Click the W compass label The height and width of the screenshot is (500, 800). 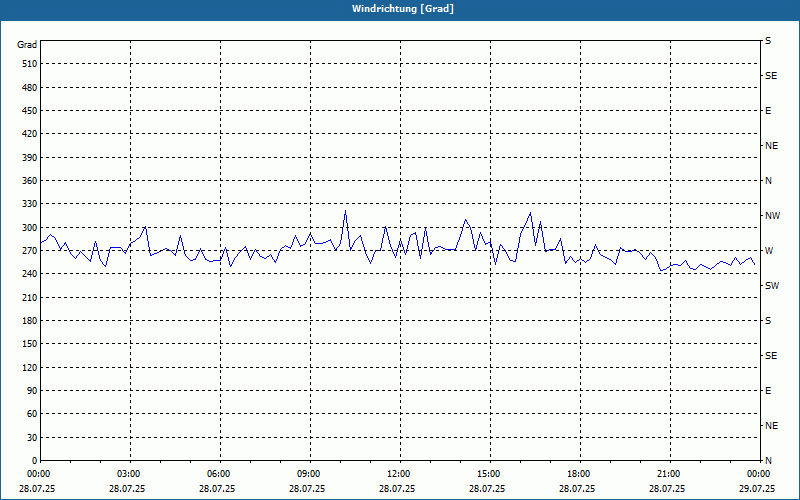(769, 251)
